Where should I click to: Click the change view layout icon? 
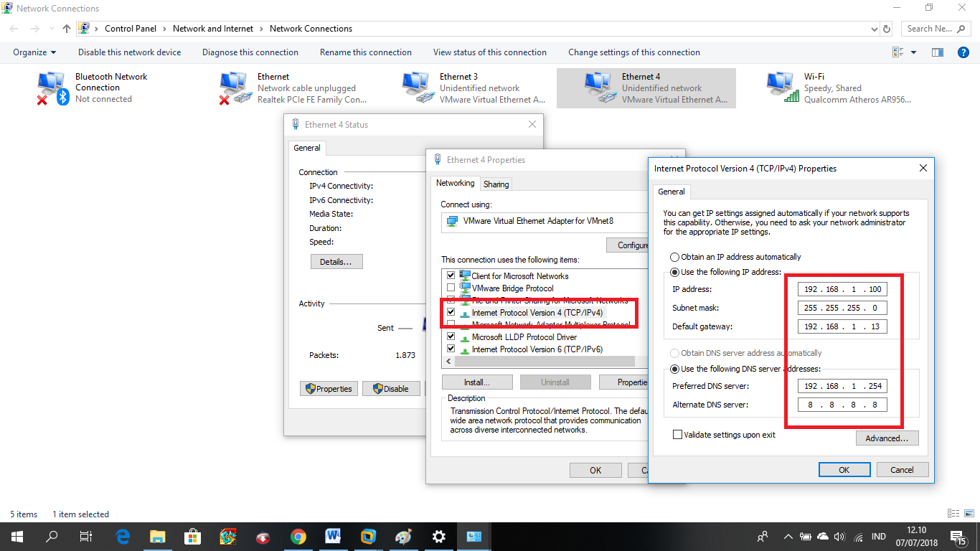897,52
